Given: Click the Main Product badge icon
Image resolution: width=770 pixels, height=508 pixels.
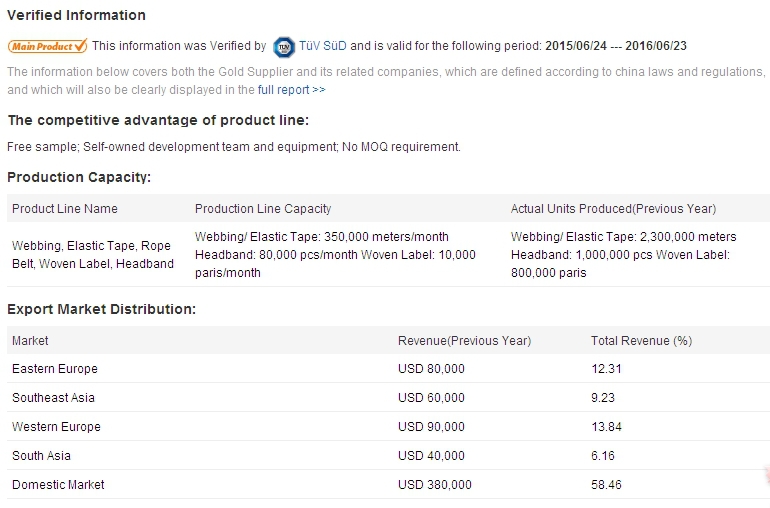Looking at the screenshot, I should (47, 46).
